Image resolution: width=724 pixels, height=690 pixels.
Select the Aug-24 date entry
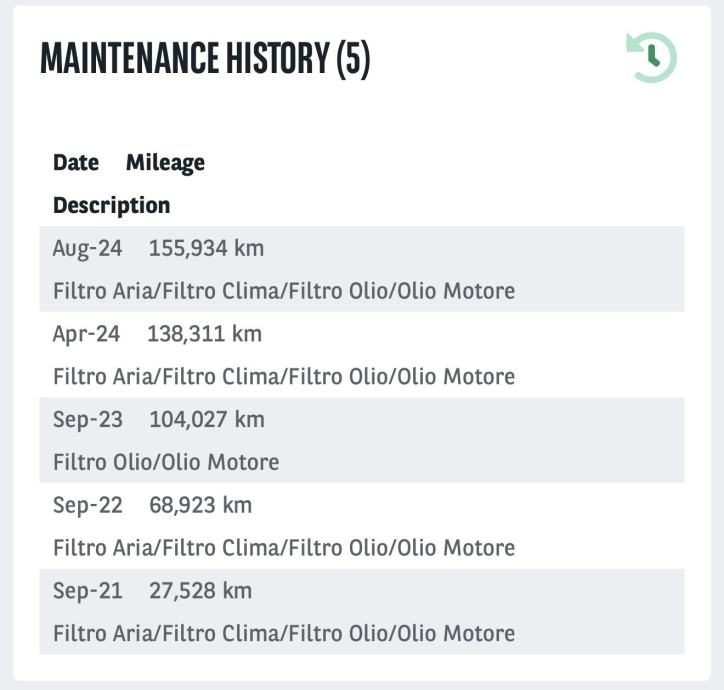point(87,248)
